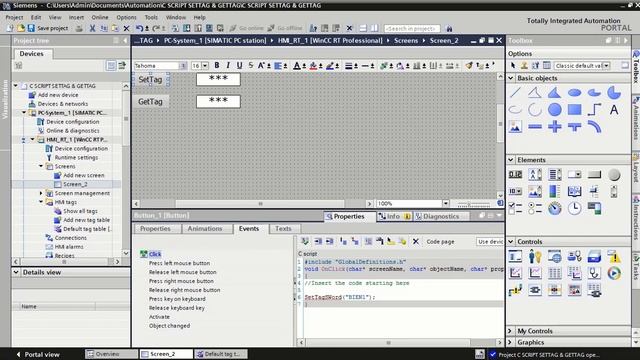Select the Clock element

[x=574, y=208]
